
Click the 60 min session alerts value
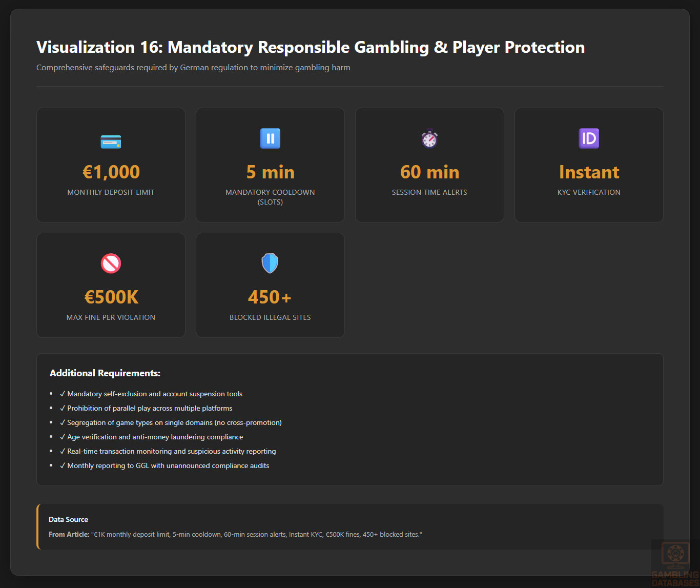[429, 172]
